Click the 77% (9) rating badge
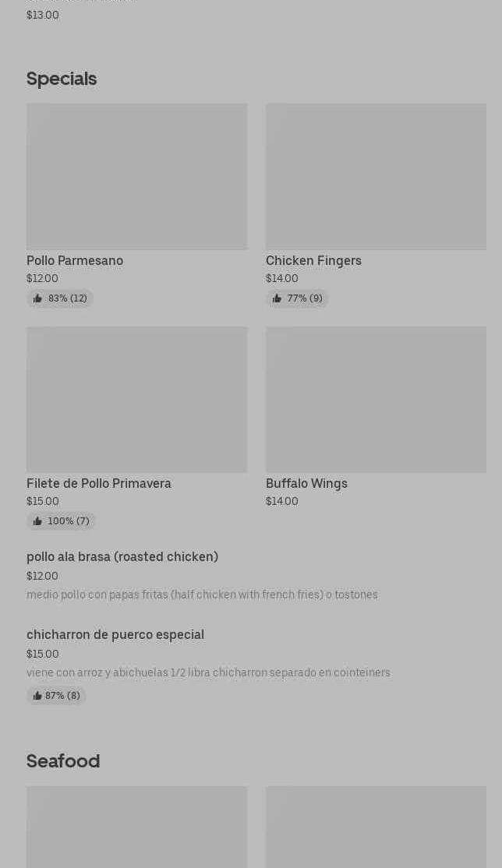 click(x=298, y=298)
